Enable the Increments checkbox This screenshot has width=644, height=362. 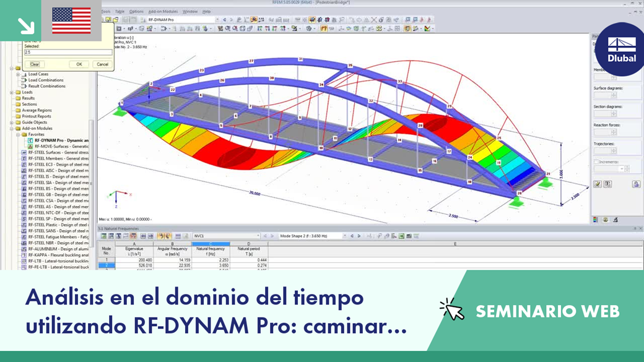(x=596, y=162)
